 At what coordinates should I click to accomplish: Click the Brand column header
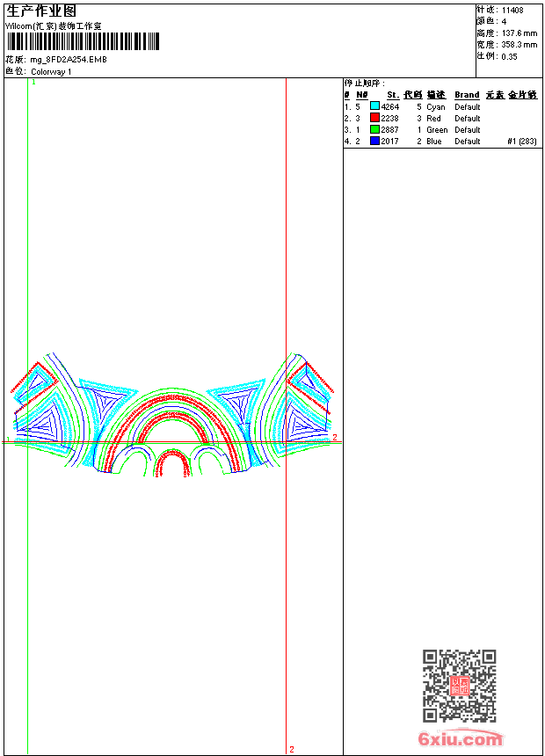(x=467, y=95)
